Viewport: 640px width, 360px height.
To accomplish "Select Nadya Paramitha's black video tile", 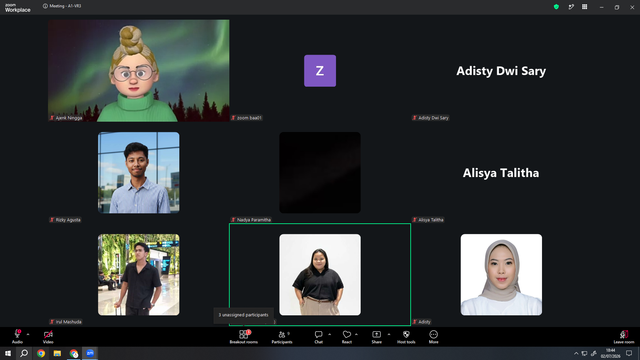I will click(x=320, y=172).
